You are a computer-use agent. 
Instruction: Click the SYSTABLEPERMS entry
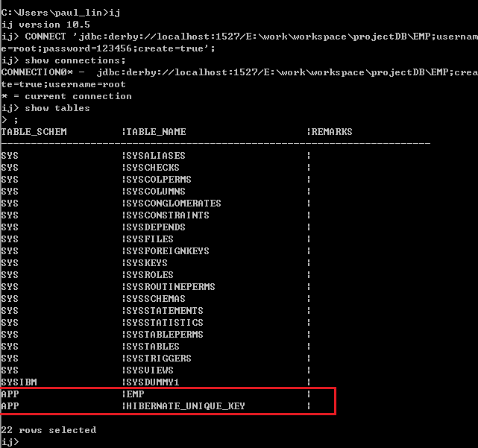click(165, 335)
